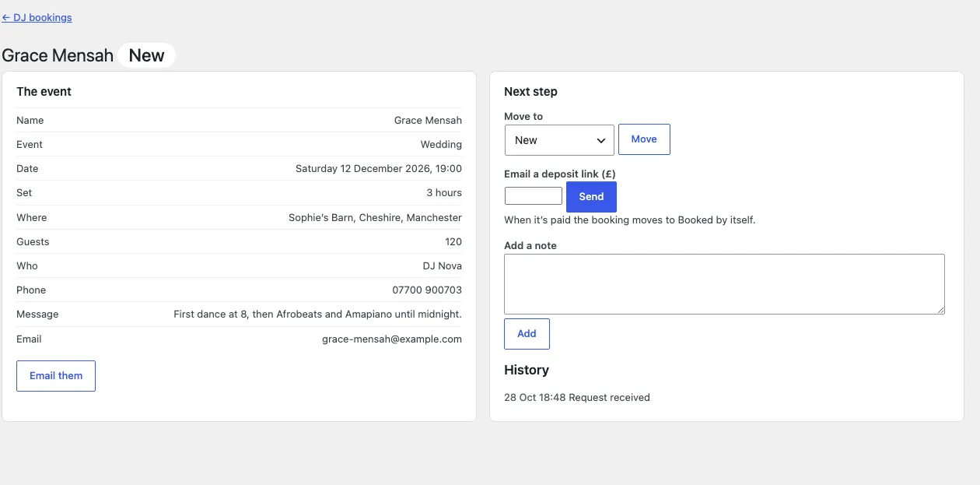Viewport: 980px width, 485px height.
Task: Click the DJ Nova value
Action: coord(443,266)
